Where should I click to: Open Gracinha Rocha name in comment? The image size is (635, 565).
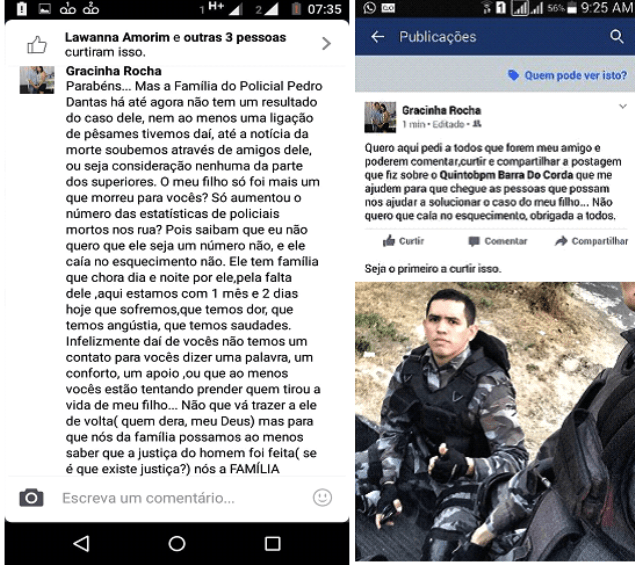(114, 71)
